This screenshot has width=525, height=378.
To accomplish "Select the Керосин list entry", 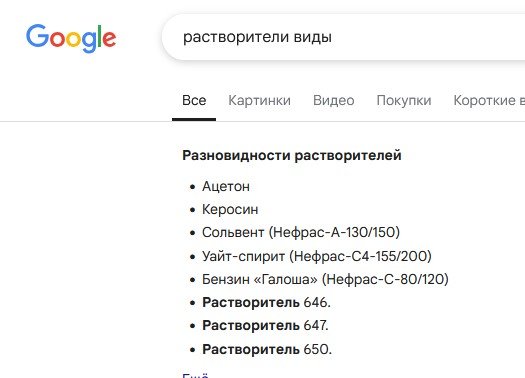I will click(x=230, y=210).
